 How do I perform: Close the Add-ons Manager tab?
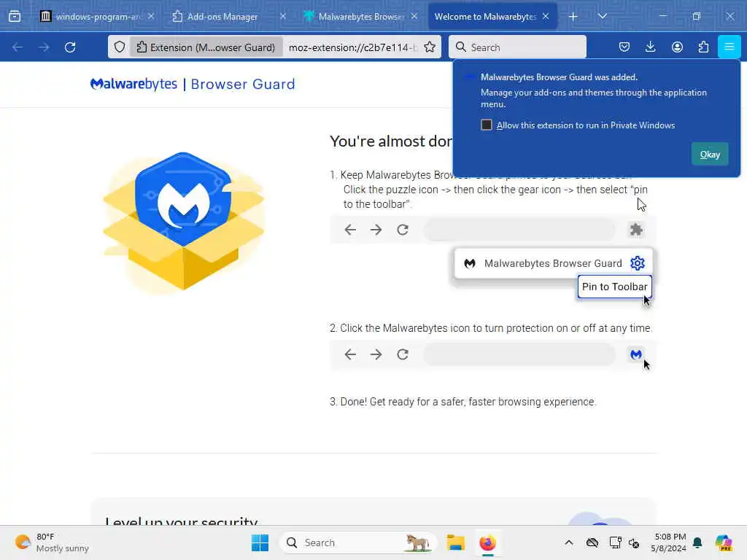coord(283,16)
